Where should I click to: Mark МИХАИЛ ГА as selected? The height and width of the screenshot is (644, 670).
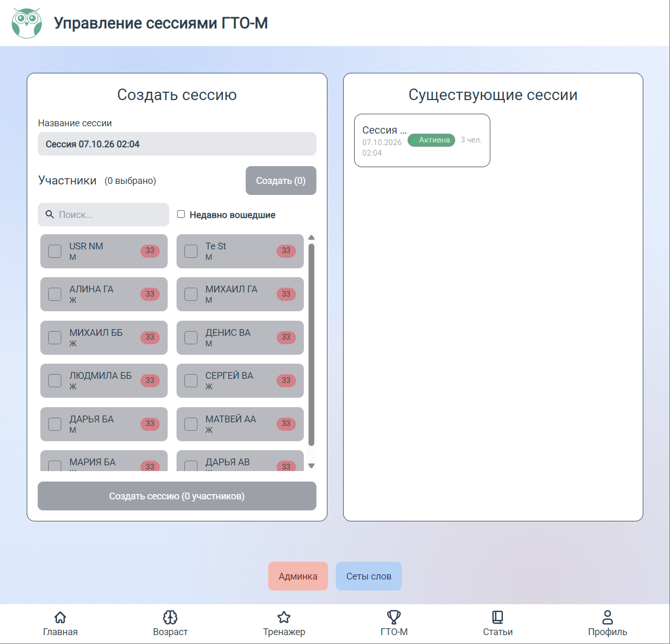(x=191, y=294)
